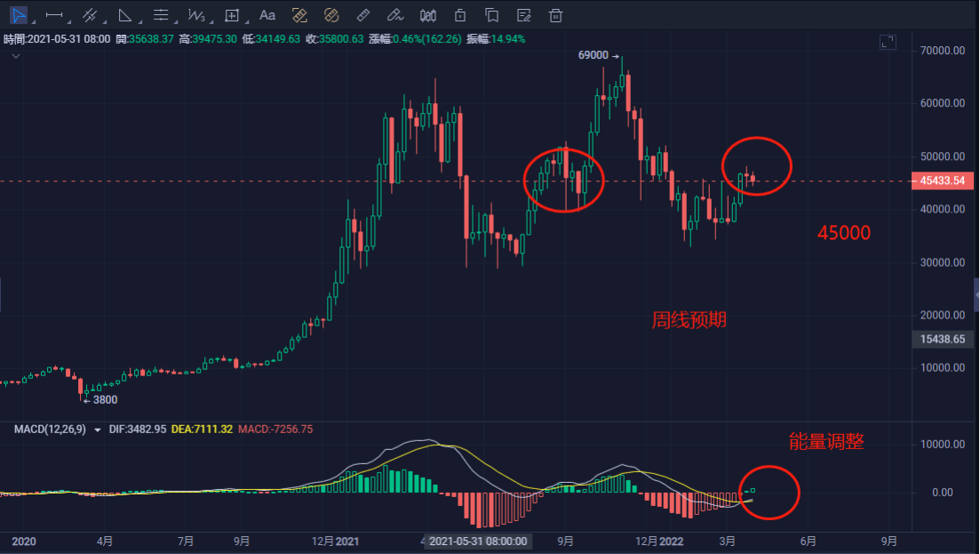Screen dimensions: 980x554
Task: Select the linked gold ruler tool
Action: tap(331, 15)
